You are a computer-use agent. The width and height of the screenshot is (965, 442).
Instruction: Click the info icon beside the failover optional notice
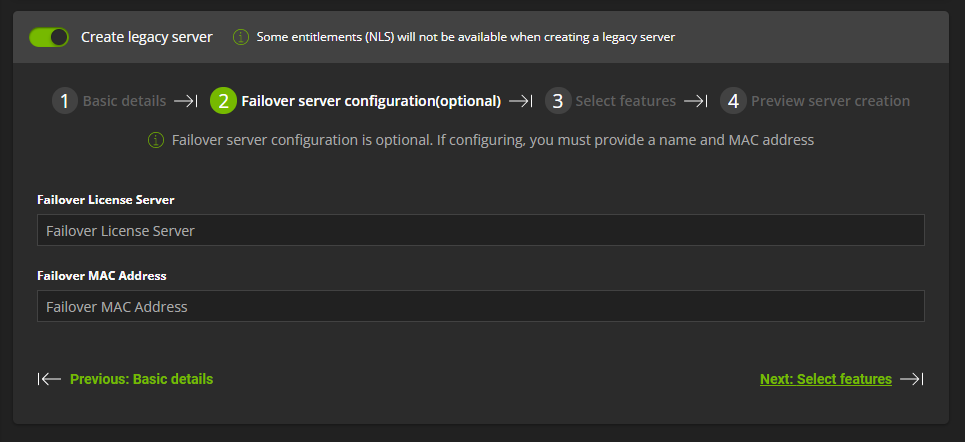click(156, 140)
